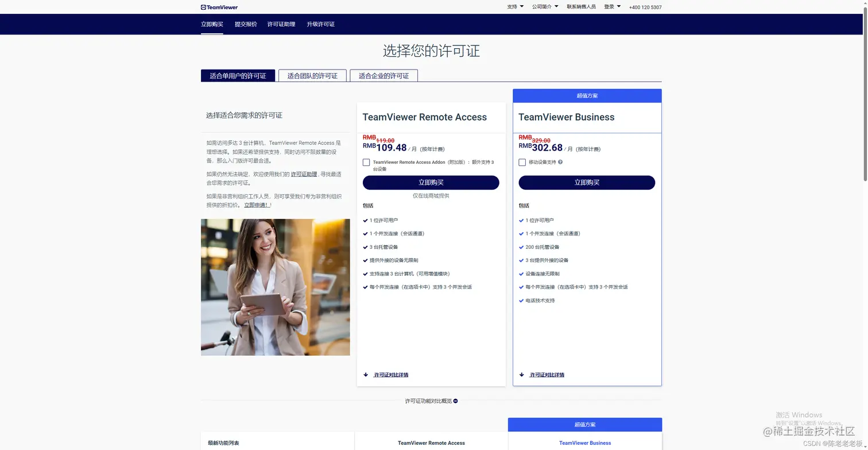Image resolution: width=868 pixels, height=450 pixels.
Task: Click checkmark icon beside 电话技术支持
Action: [521, 301]
